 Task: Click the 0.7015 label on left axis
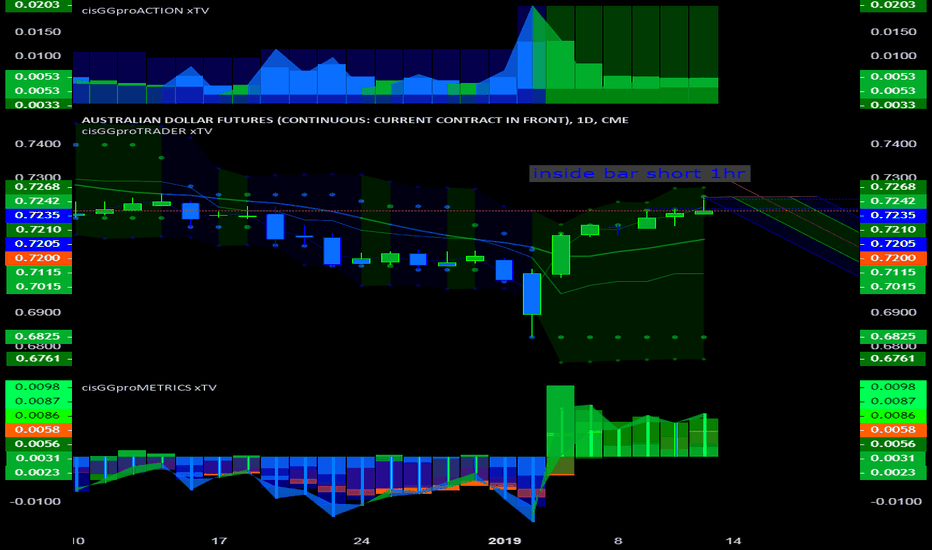39,287
